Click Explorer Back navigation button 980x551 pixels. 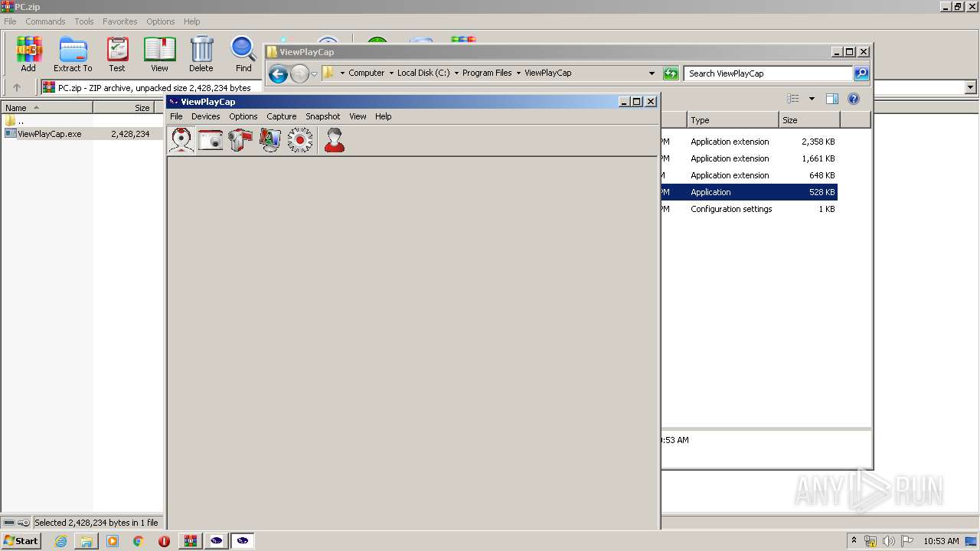click(x=278, y=73)
